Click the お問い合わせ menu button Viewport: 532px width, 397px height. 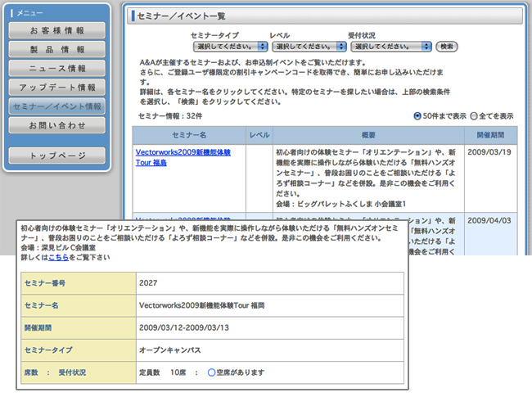click(x=56, y=126)
